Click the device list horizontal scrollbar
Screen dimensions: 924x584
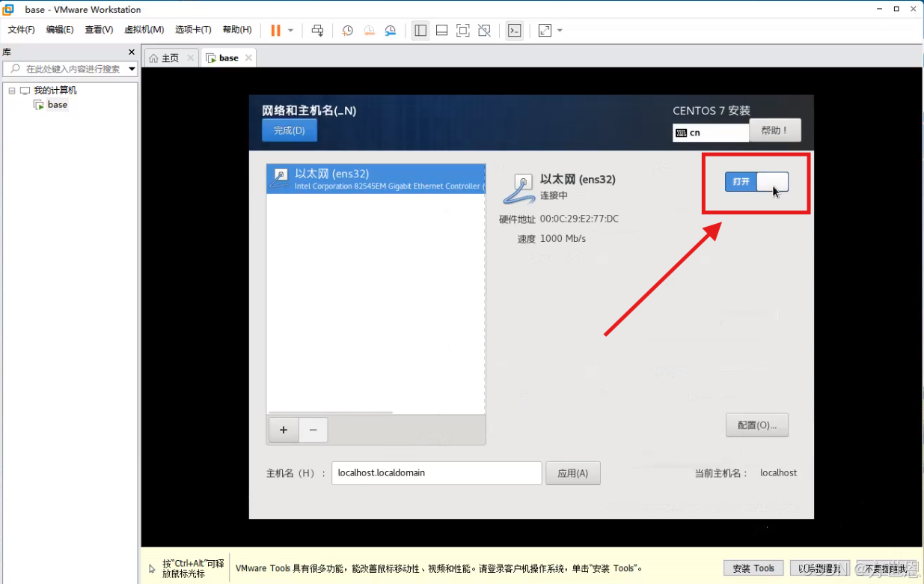pos(330,412)
